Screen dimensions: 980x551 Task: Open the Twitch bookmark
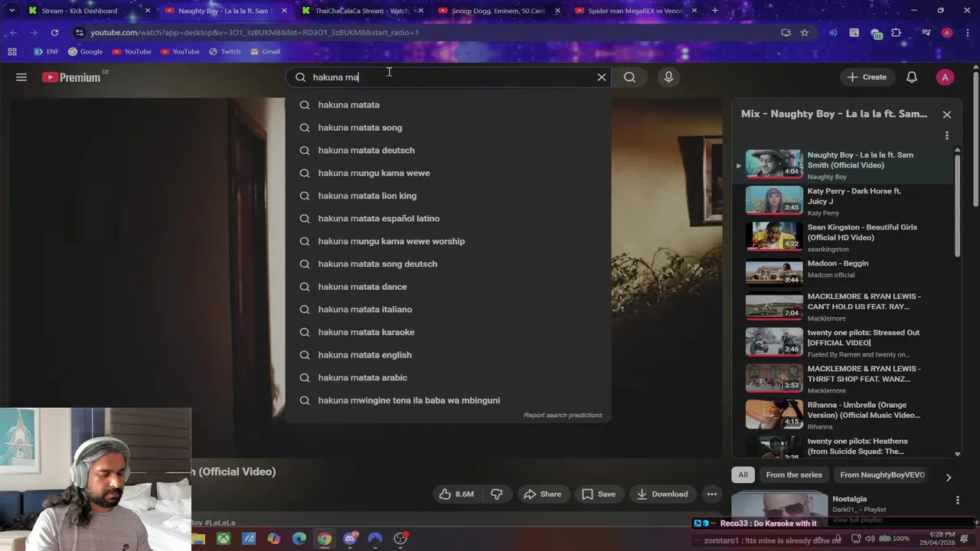[x=224, y=52]
